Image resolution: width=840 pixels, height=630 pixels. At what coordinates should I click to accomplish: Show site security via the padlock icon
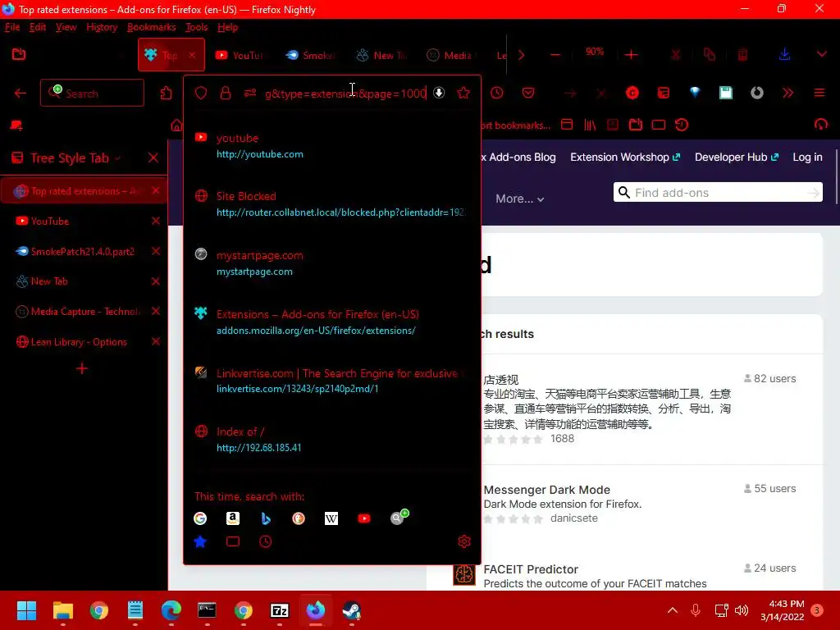pos(226,94)
